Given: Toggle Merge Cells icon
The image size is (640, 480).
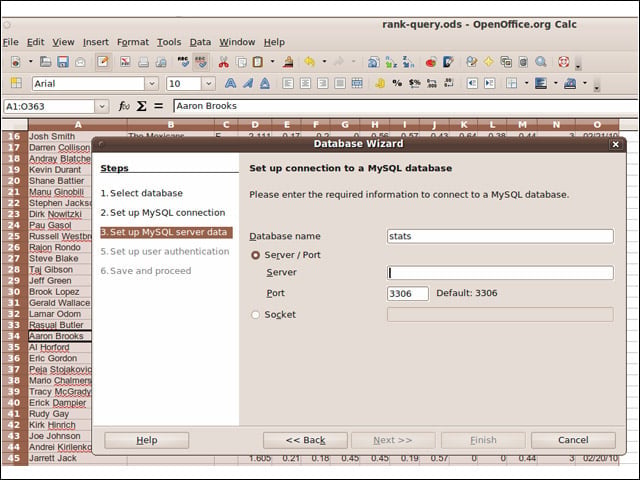Looking at the screenshot, I should (x=357, y=83).
